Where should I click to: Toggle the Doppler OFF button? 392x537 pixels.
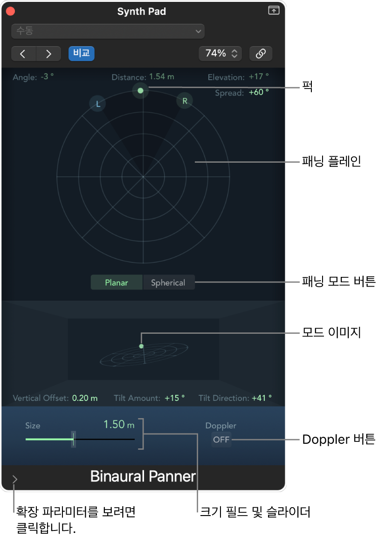[221, 440]
